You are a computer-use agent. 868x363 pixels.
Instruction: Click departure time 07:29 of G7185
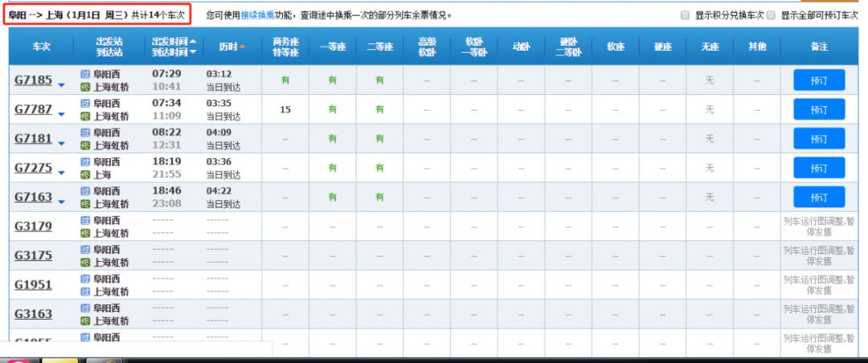[166, 74]
